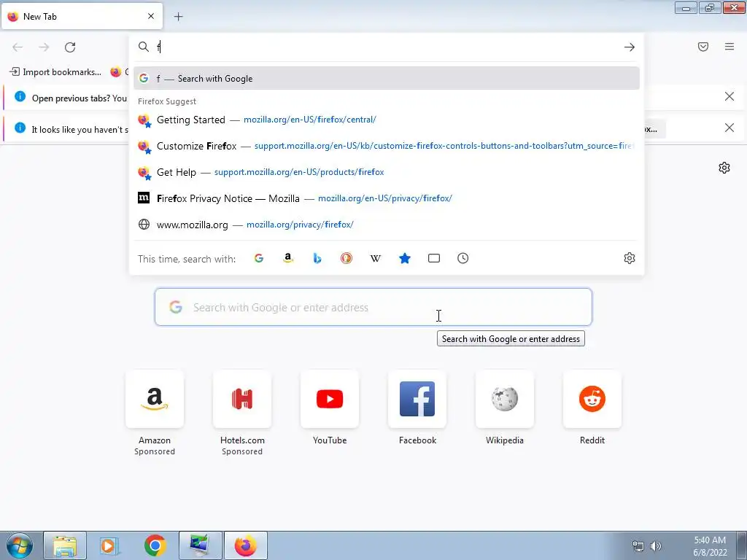
Task: Focus the address bar text field
Action: [386, 47]
